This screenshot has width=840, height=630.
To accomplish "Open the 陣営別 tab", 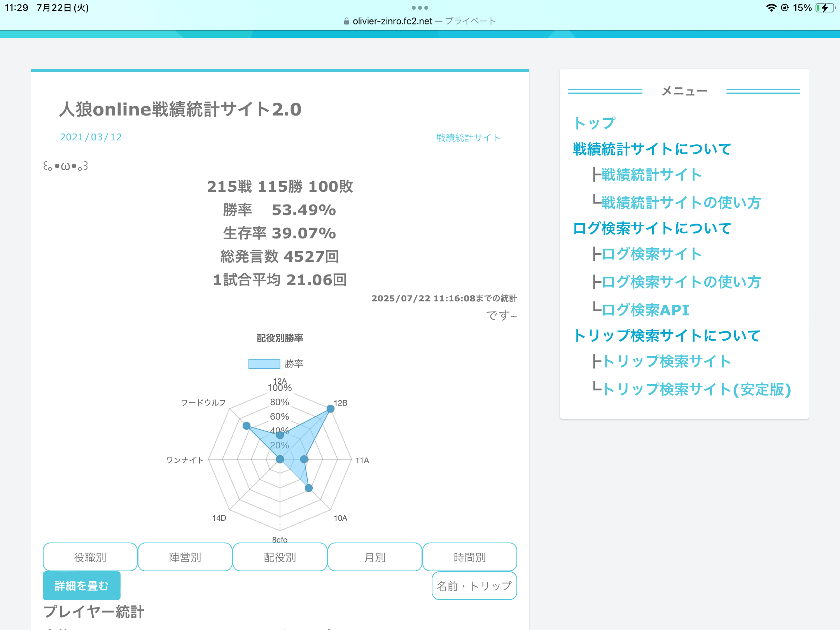I will click(185, 557).
